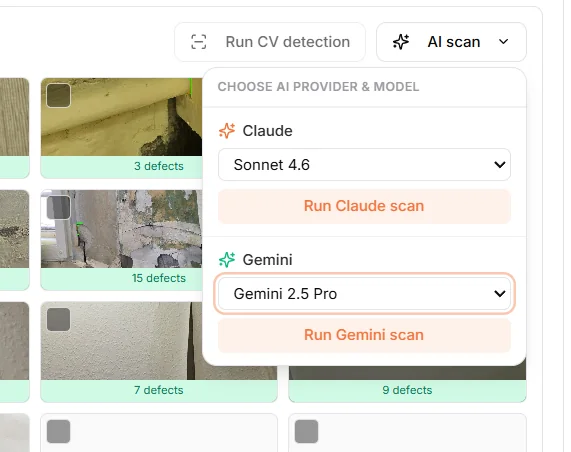Open the peeling paint thumbnail with 15 defects
571x452 pixels.
click(121, 229)
